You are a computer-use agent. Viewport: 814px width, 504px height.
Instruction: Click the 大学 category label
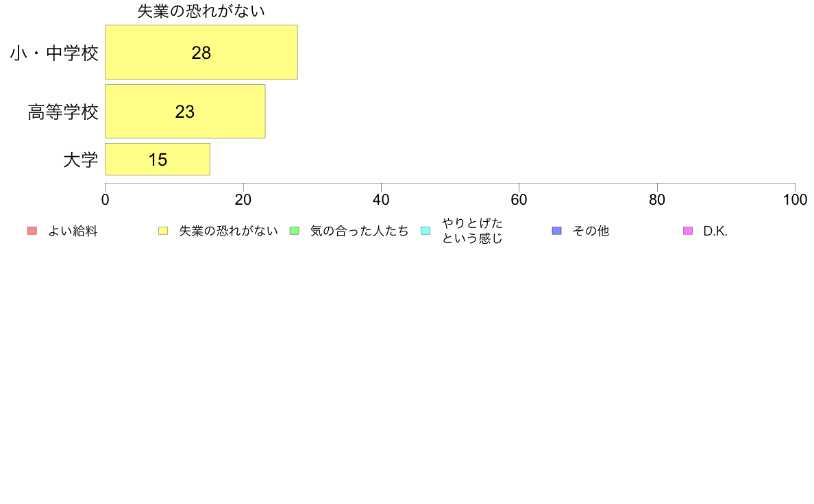tap(80, 160)
